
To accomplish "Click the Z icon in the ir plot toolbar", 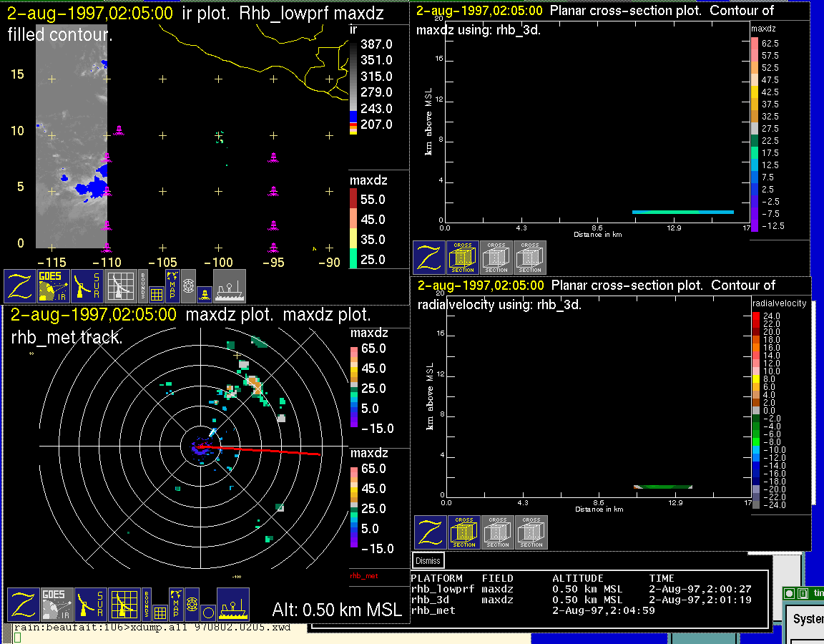I will (x=21, y=286).
